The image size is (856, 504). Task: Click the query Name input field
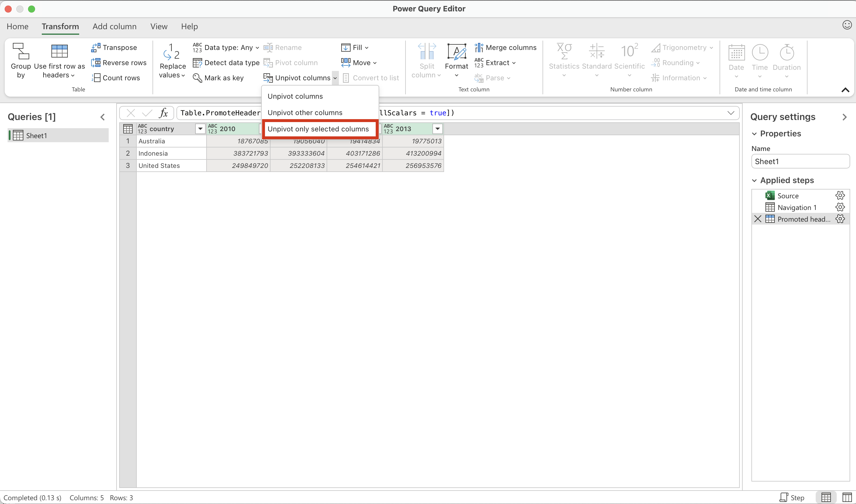tap(800, 162)
